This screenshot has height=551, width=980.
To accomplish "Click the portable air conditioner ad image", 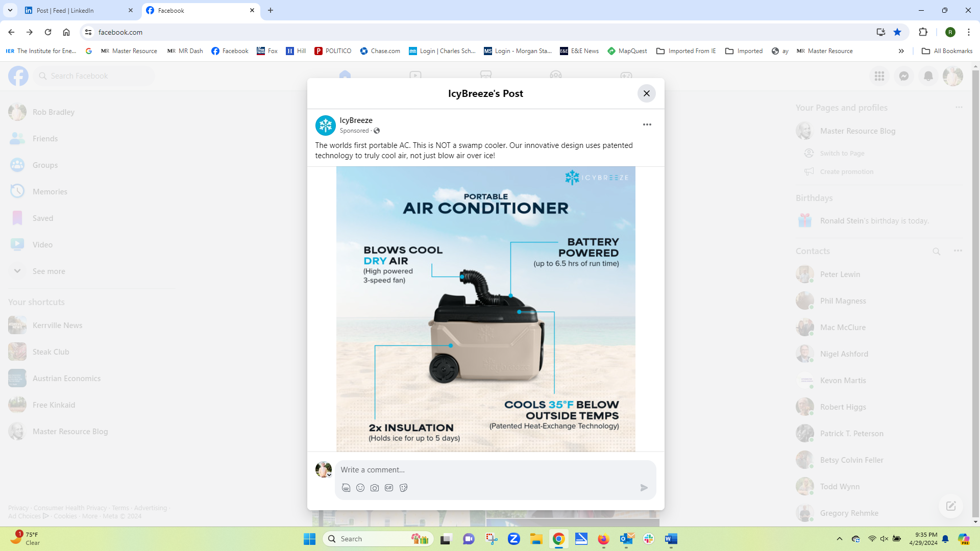I will (x=485, y=309).
